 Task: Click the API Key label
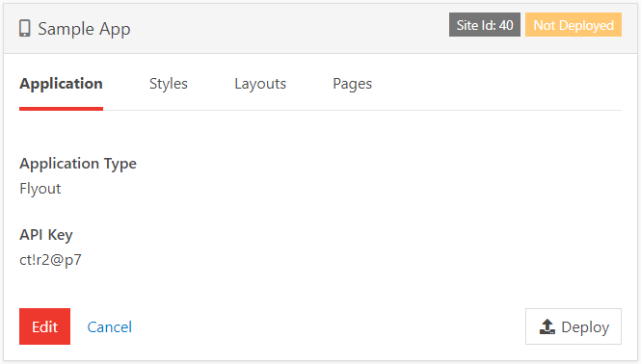46,235
